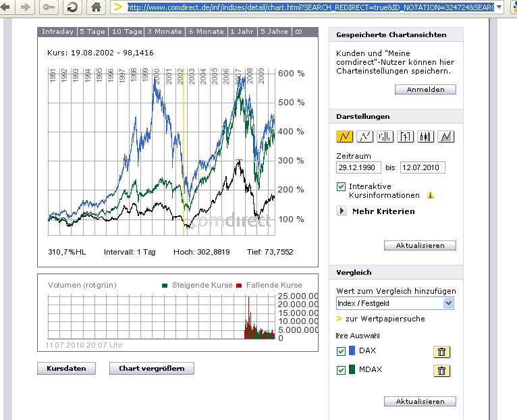Click the Gespeicherte Chartansichten heading
517x420 pixels.
pos(391,35)
